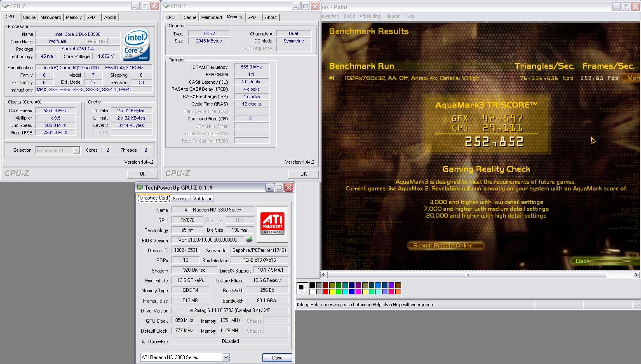
Task: Pick the cyan color swatch in Paint
Action: pyautogui.click(x=345, y=291)
